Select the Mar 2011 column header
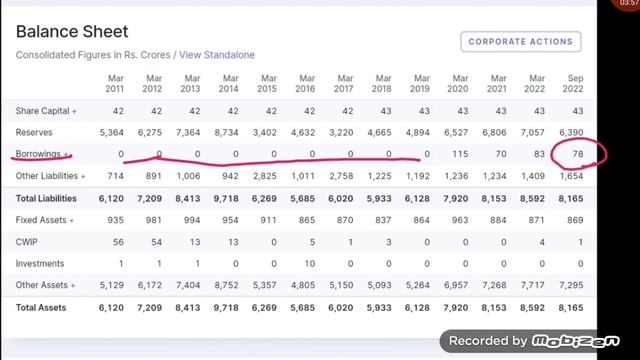 115,84
